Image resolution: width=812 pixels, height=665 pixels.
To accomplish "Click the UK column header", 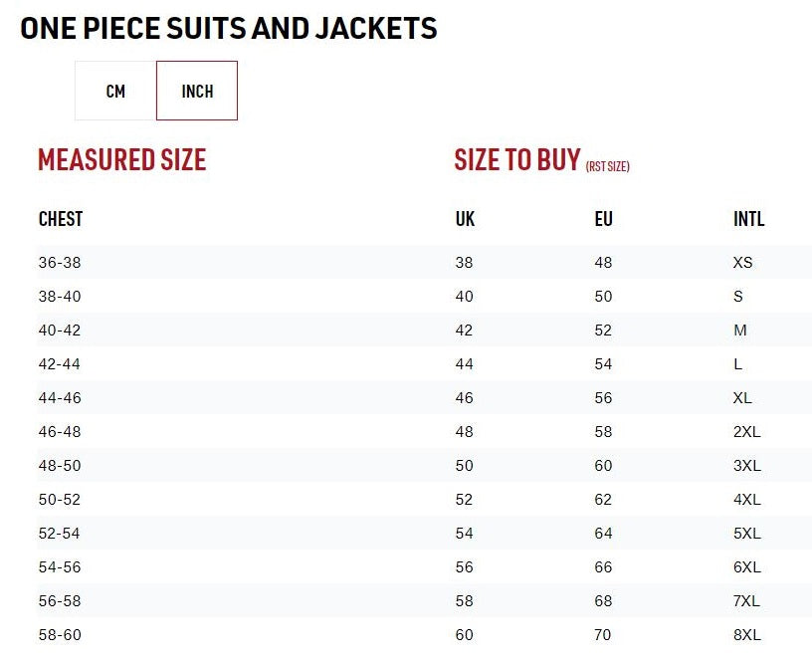I will click(x=465, y=219).
